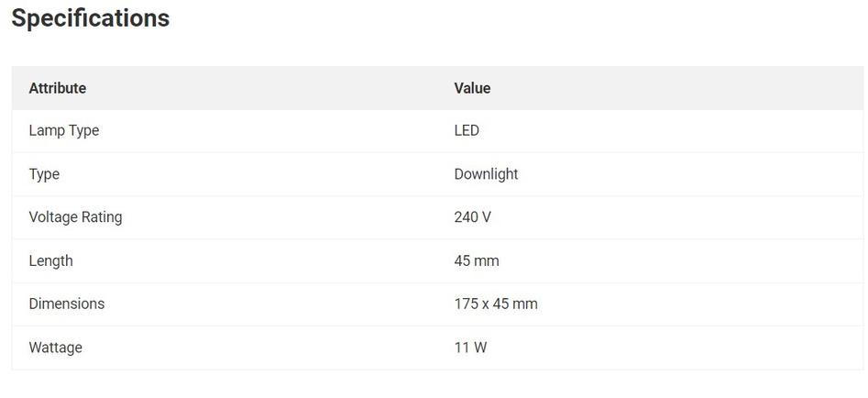Image resolution: width=868 pixels, height=398 pixels.
Task: Click the number 175 in the Dimensions value
Action: [x=466, y=304]
